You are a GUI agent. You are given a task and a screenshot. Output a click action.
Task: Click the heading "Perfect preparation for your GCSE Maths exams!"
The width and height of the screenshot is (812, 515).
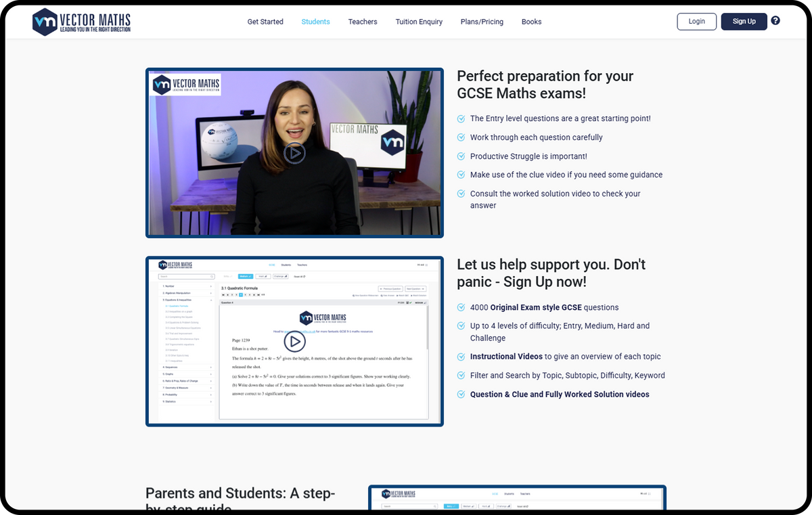point(545,85)
